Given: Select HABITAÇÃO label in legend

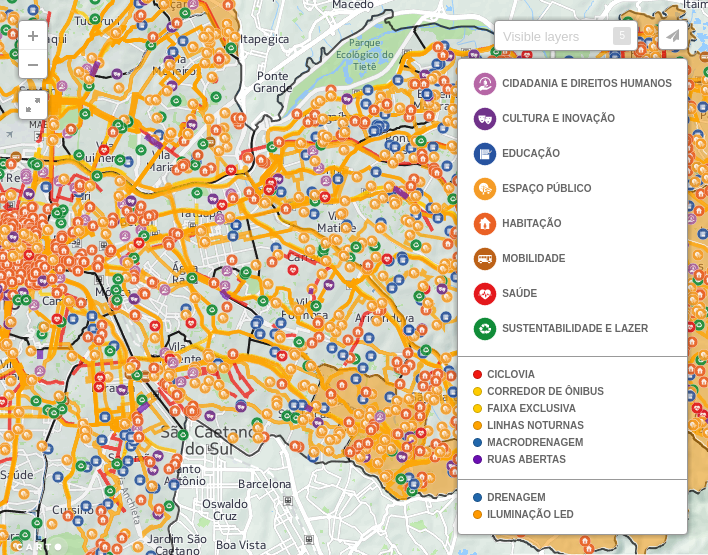Looking at the screenshot, I should [x=532, y=223].
